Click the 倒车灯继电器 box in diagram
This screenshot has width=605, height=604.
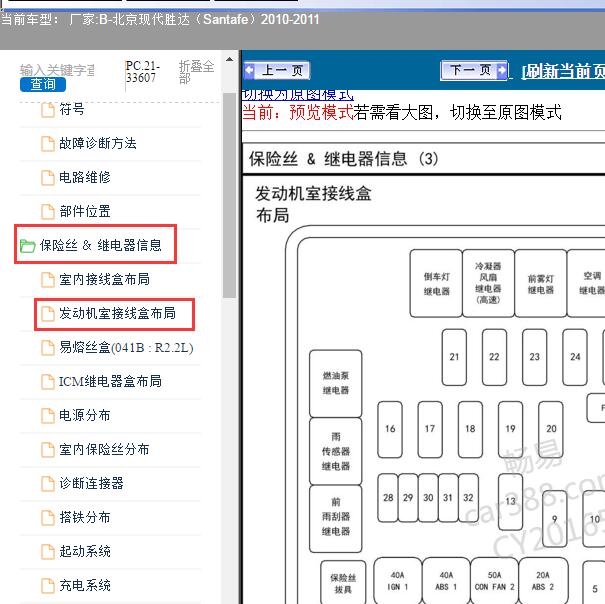pos(436,283)
